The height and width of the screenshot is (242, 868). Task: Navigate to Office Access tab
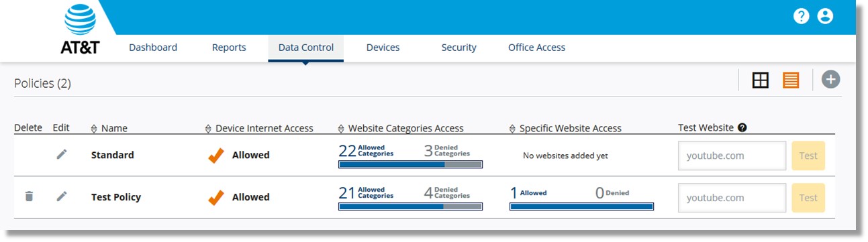point(536,48)
